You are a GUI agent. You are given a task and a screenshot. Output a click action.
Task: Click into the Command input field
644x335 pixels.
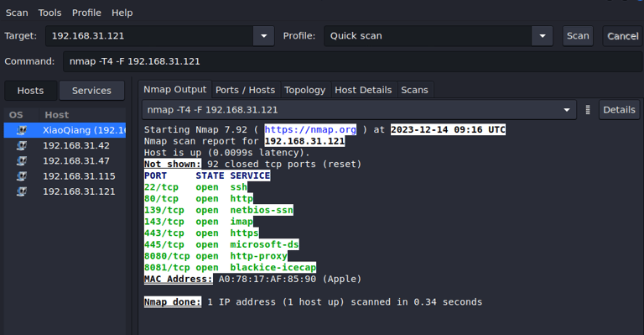click(x=352, y=61)
